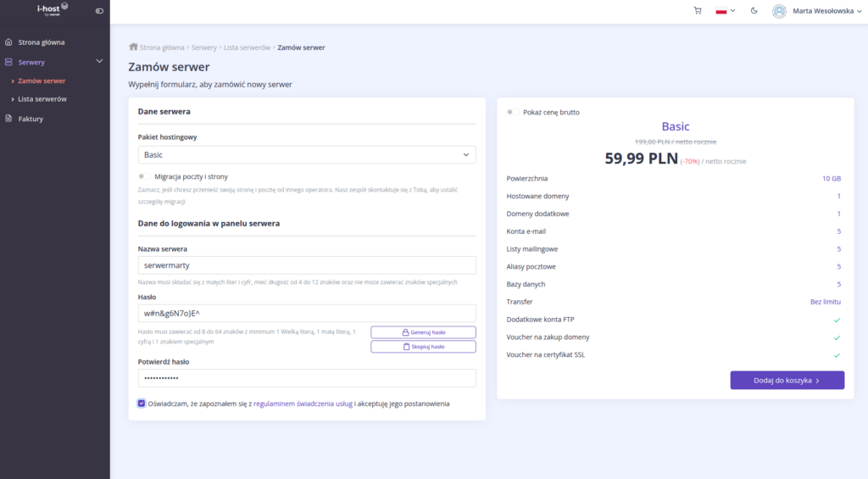Toggle Pokaż cenę brutto switch
This screenshot has height=479, width=868.
click(x=513, y=112)
